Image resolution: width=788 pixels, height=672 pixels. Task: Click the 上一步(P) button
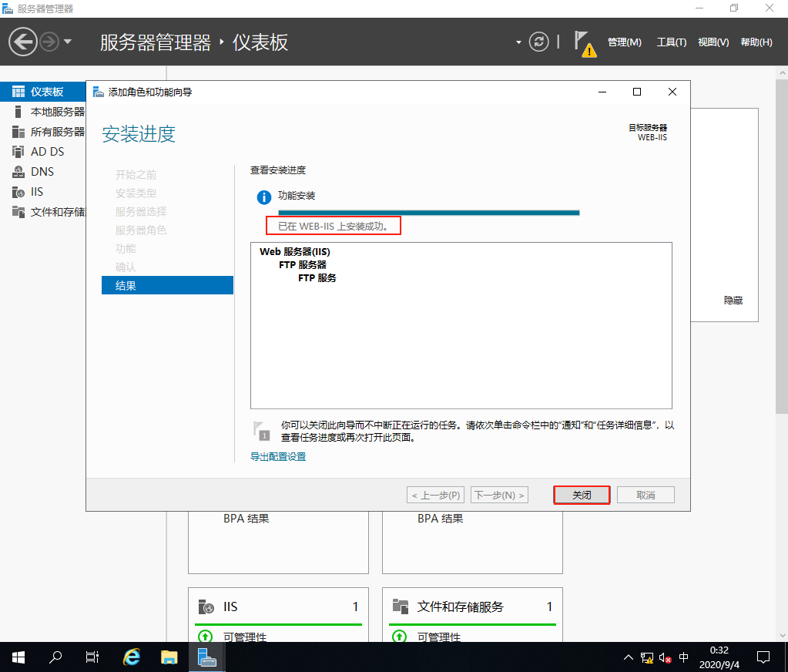point(436,495)
